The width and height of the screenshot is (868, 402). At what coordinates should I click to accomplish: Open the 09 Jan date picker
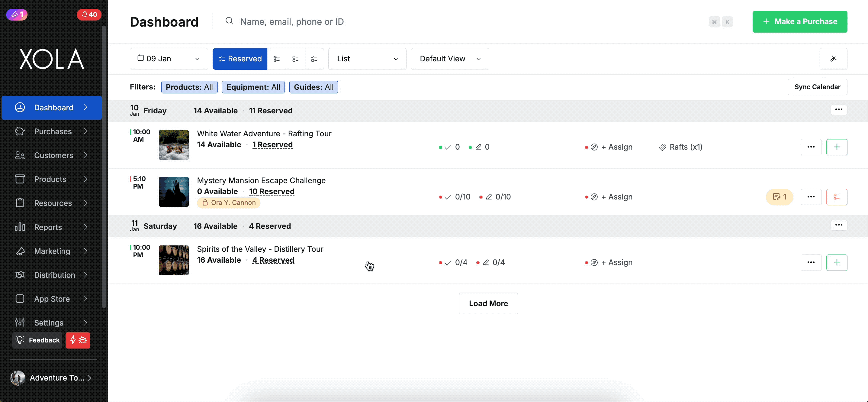click(169, 59)
